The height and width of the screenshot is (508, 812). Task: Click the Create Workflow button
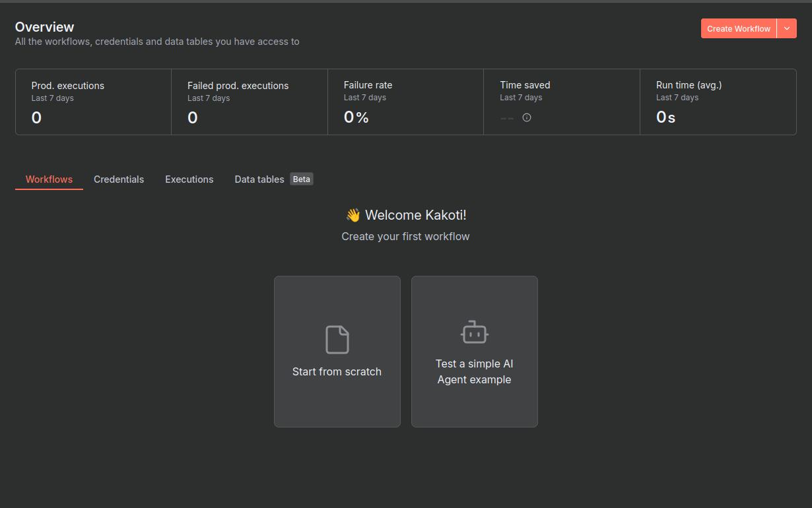point(738,28)
